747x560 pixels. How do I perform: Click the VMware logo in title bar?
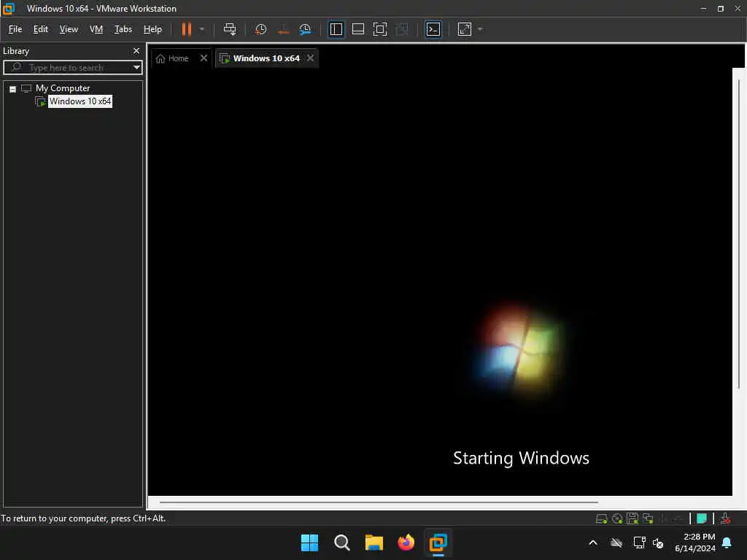coord(9,9)
